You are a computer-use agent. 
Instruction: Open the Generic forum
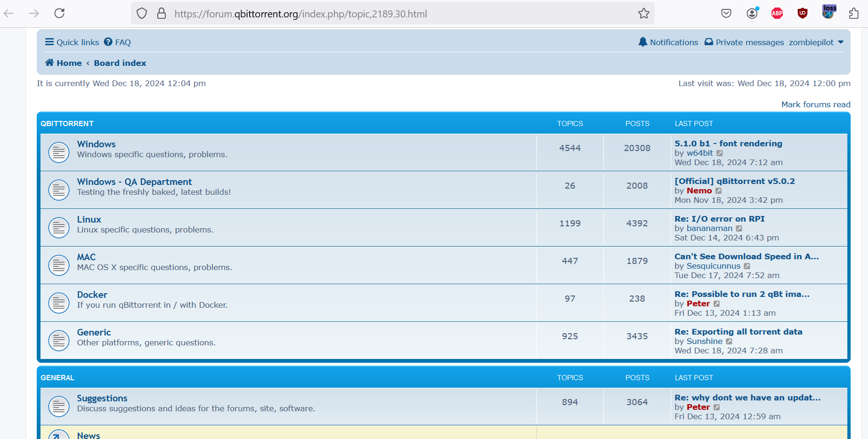tap(94, 332)
